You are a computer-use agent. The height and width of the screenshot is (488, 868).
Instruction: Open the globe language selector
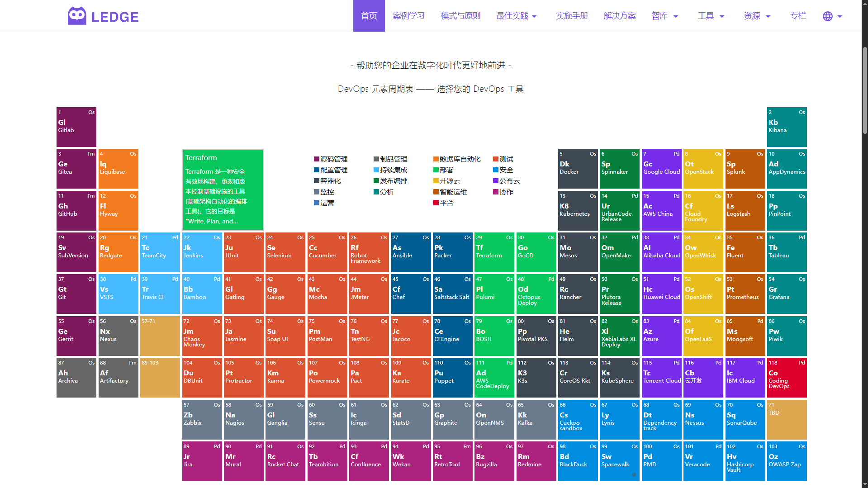[x=832, y=16]
